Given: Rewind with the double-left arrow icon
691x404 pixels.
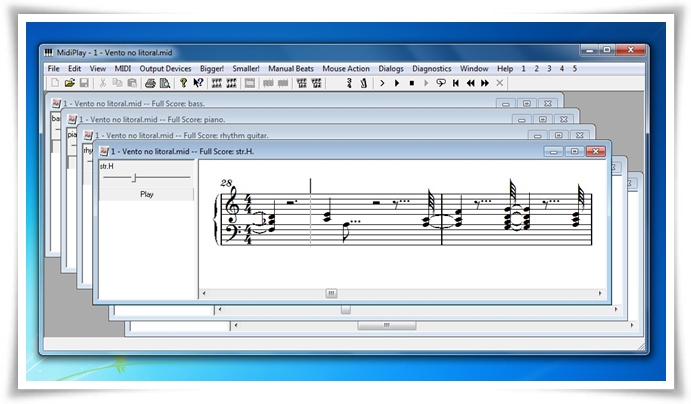Looking at the screenshot, I should (471, 83).
